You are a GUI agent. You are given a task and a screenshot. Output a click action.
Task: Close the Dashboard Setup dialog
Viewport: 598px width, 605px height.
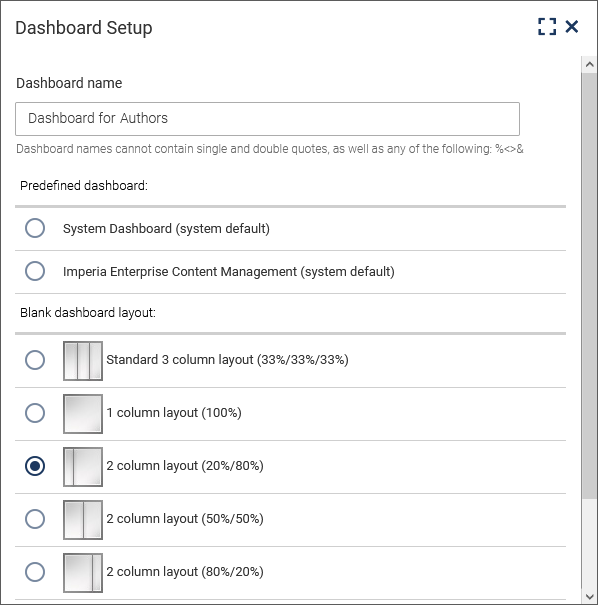571,27
